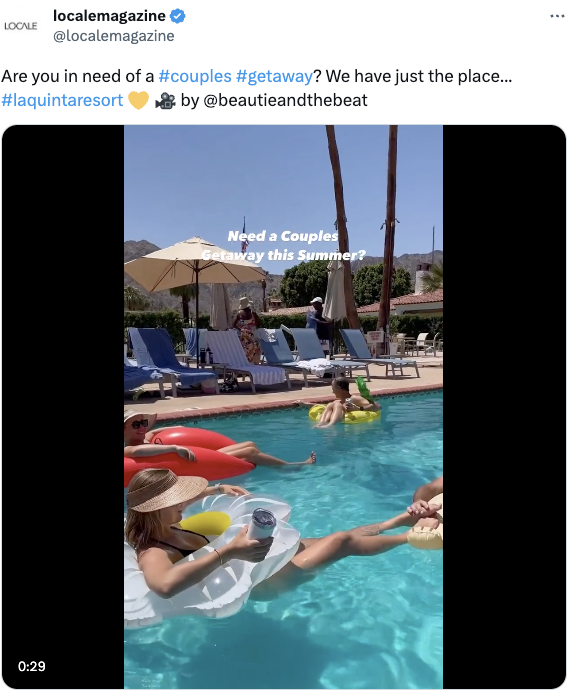Click the blue verified badge
Viewport: 569px width, 692px height.
(177, 16)
